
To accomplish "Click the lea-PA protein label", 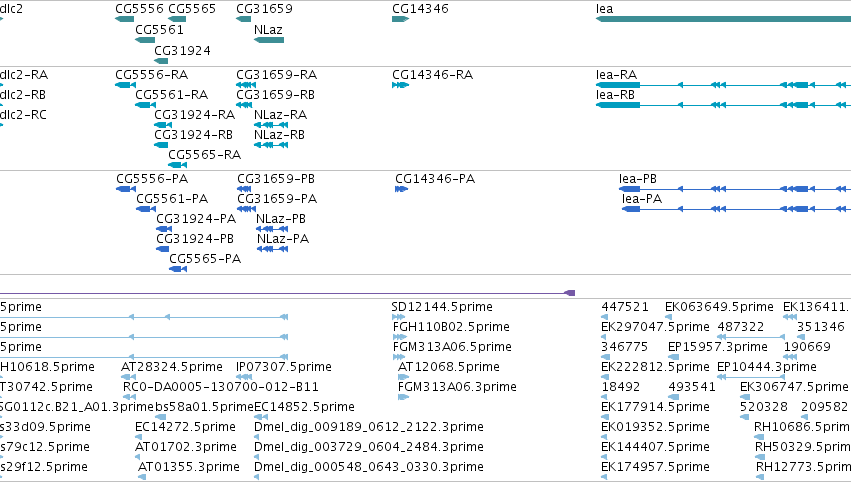I will 642,199.
